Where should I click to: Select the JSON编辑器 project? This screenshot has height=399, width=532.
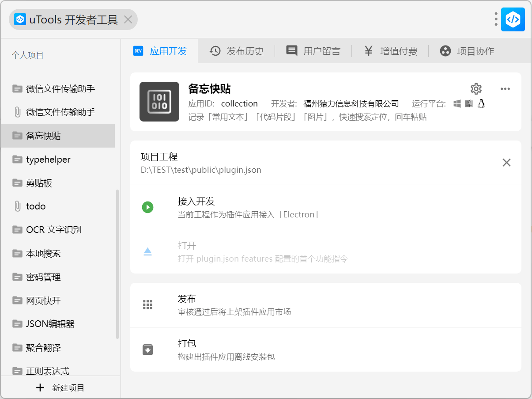pos(58,324)
